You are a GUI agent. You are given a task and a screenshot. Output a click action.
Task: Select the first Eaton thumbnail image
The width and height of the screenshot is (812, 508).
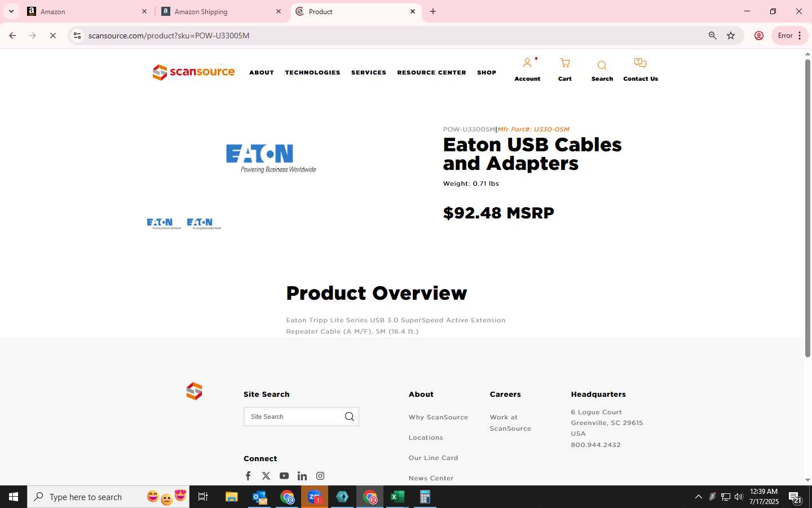tap(164, 224)
